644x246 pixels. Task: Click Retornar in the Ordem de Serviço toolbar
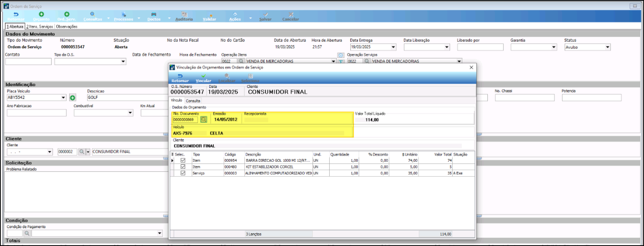tap(16, 16)
